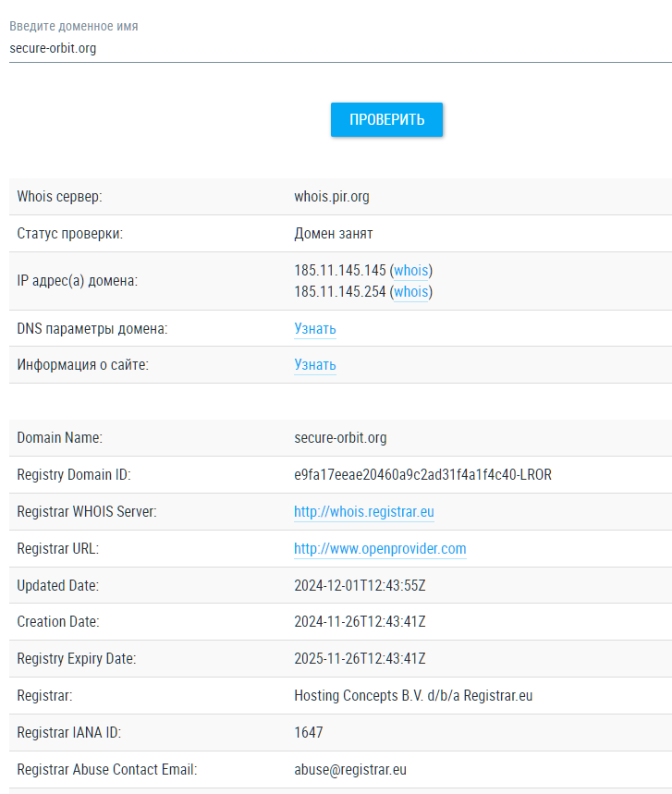Click the 'Домен занят' status text
The image size is (672, 794).
333,234
